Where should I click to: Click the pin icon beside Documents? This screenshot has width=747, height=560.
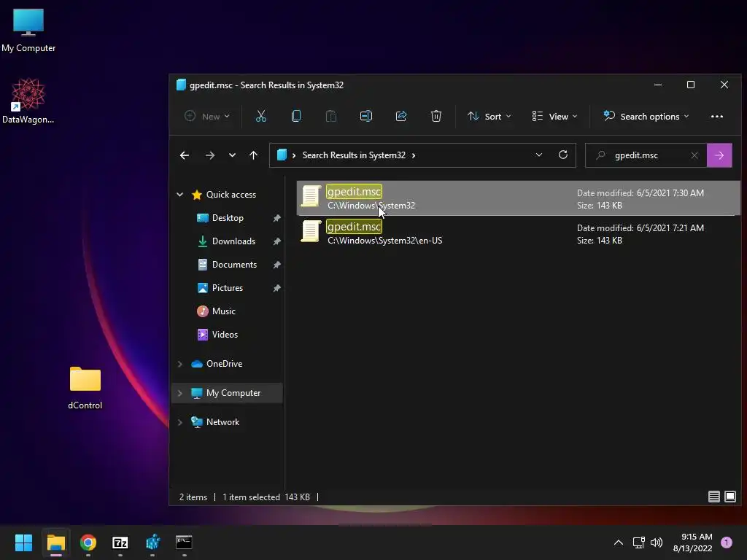point(276,265)
